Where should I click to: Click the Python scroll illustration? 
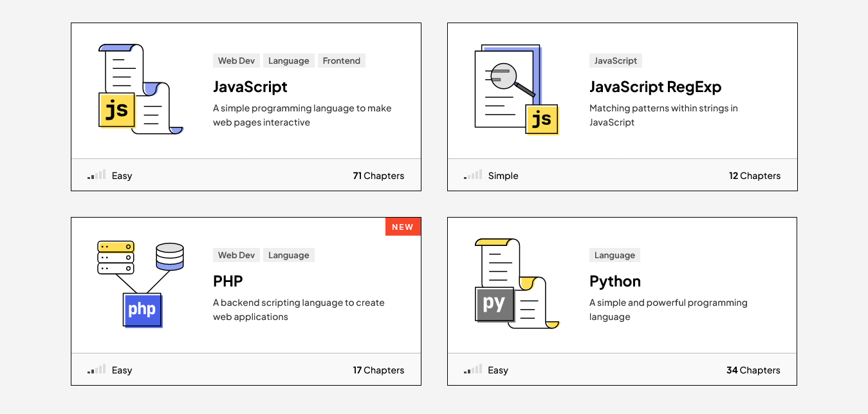[x=517, y=284]
